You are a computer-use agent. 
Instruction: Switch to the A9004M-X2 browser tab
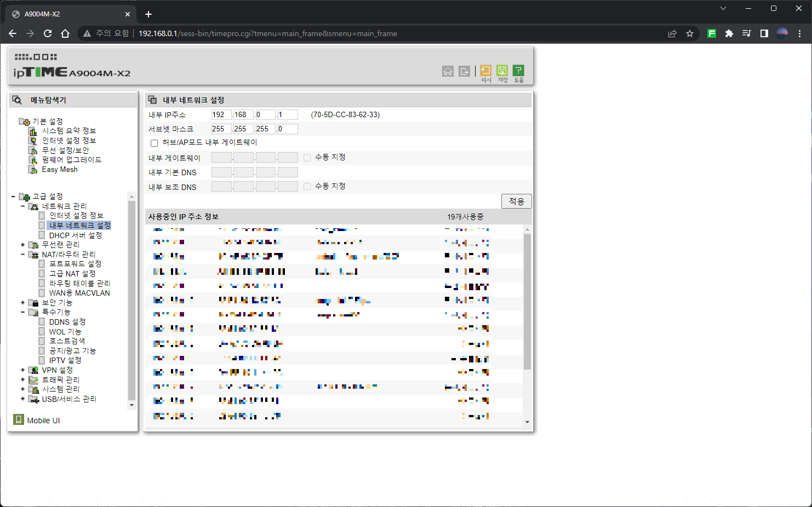coord(66,14)
